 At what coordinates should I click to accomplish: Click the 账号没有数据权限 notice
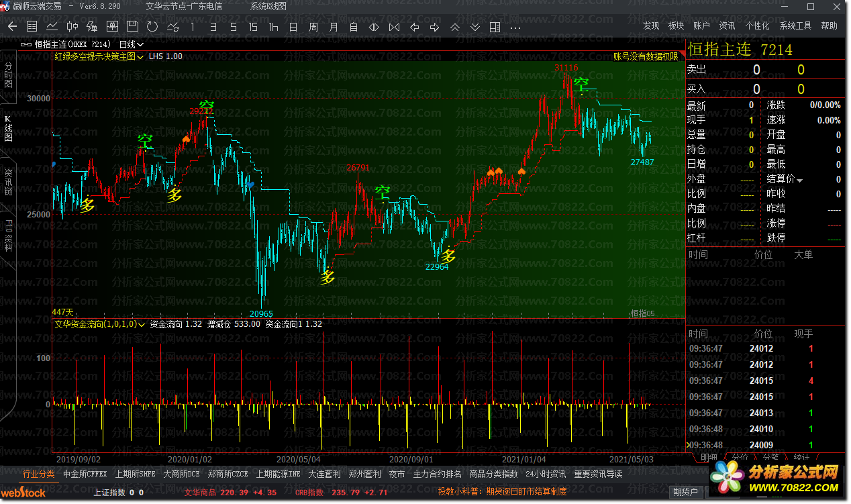point(646,57)
